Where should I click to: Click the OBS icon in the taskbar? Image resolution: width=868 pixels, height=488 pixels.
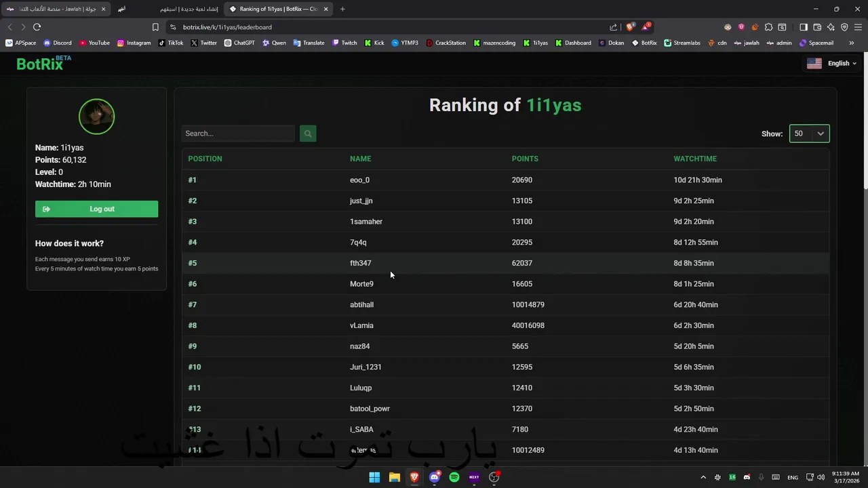[x=494, y=477]
